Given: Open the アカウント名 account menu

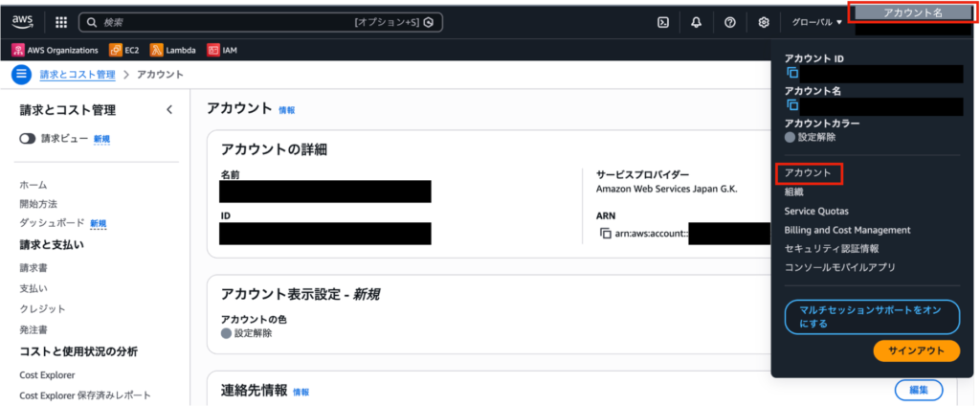Looking at the screenshot, I should point(912,12).
